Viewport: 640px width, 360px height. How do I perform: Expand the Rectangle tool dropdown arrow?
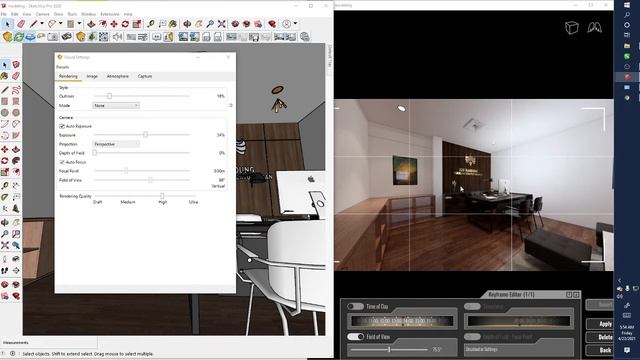coord(79,24)
